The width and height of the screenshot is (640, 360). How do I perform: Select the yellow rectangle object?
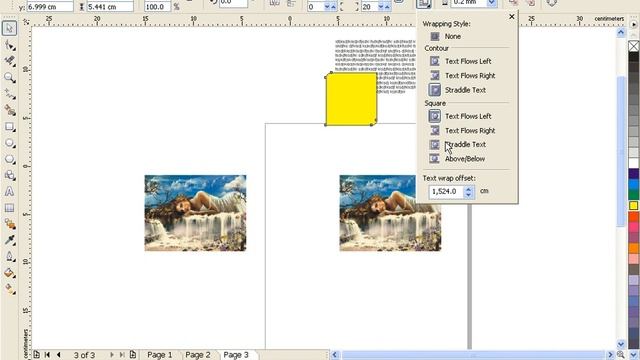tap(351, 99)
